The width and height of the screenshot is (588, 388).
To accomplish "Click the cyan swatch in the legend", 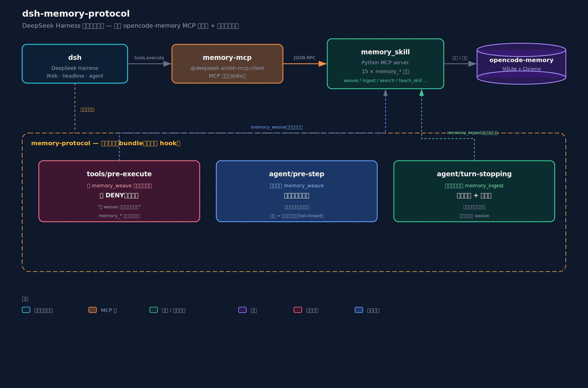I will pos(26,310).
